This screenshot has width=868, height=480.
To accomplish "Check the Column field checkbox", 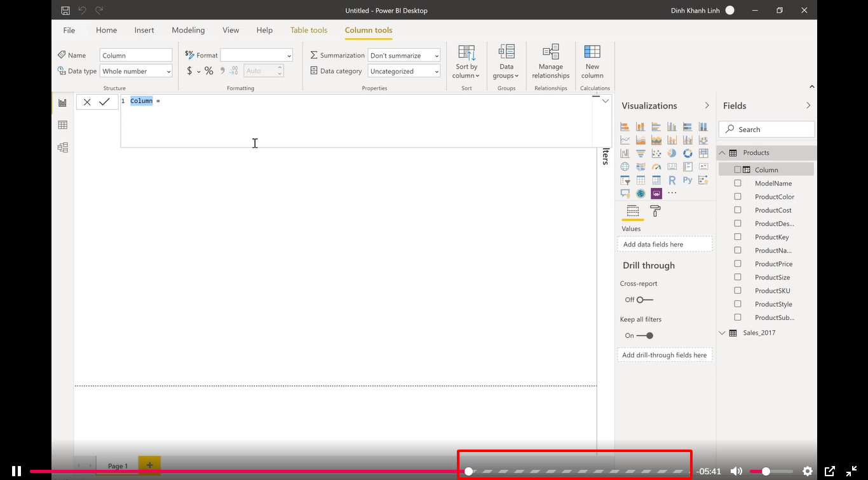I will tap(738, 170).
